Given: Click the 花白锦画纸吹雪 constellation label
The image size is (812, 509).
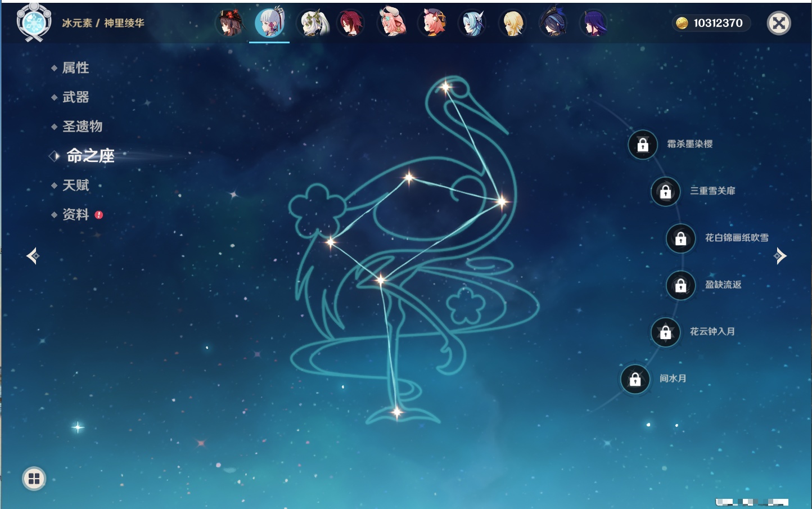Looking at the screenshot, I should tap(737, 238).
